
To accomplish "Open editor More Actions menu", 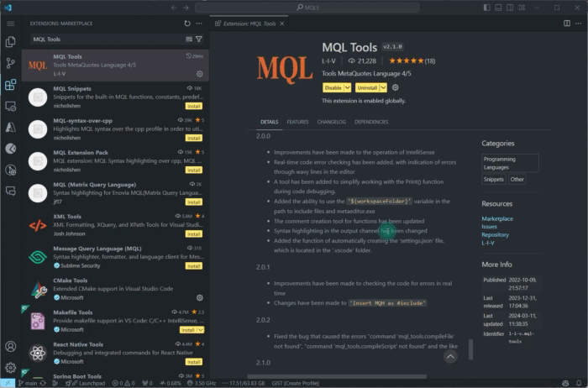I will 578,24.
